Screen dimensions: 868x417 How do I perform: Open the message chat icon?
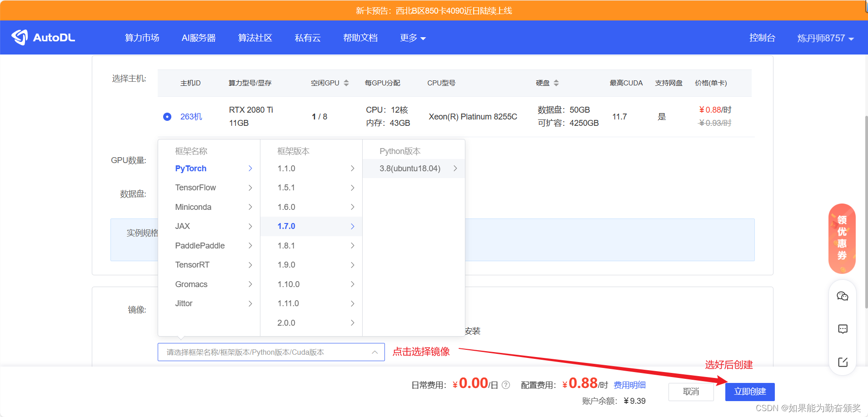(843, 329)
